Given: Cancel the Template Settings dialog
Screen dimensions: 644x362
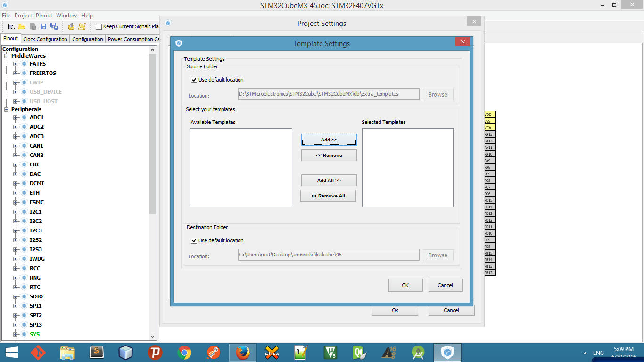Looking at the screenshot, I should (x=446, y=285).
